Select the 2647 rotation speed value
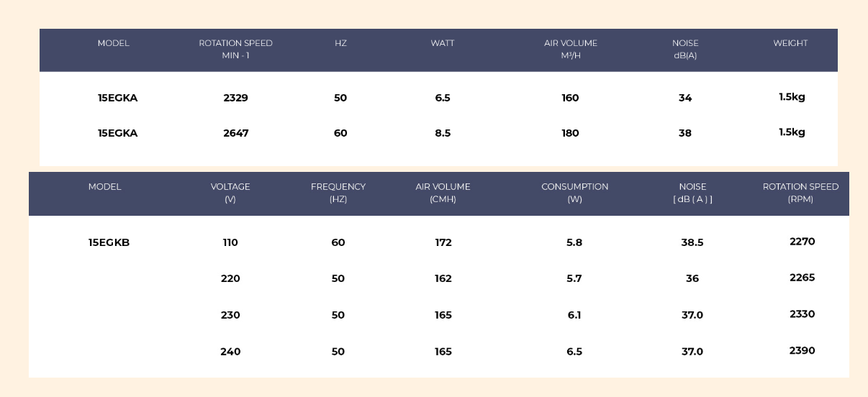Screen dimensions: 868x397 tap(235, 133)
